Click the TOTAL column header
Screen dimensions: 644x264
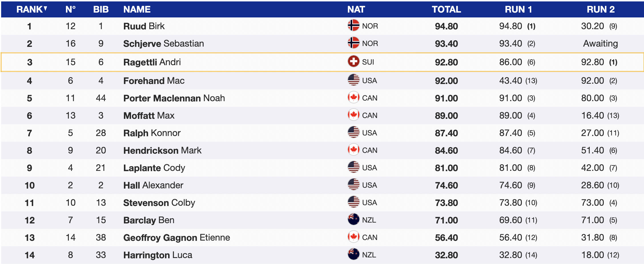click(446, 9)
